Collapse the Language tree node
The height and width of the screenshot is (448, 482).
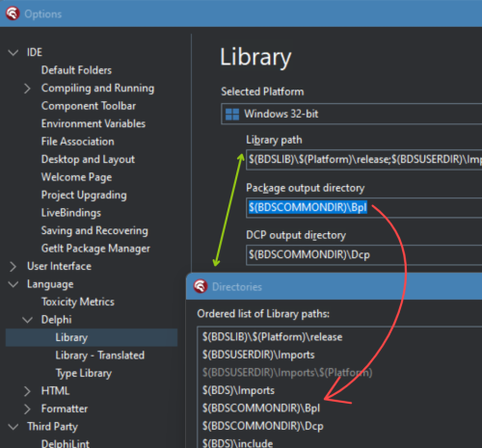coord(13,284)
